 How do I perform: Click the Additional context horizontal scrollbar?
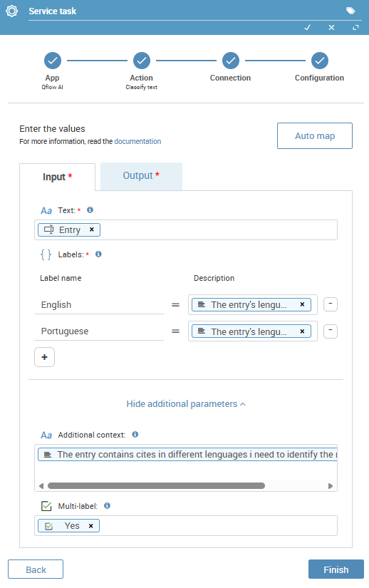pyautogui.click(x=156, y=486)
